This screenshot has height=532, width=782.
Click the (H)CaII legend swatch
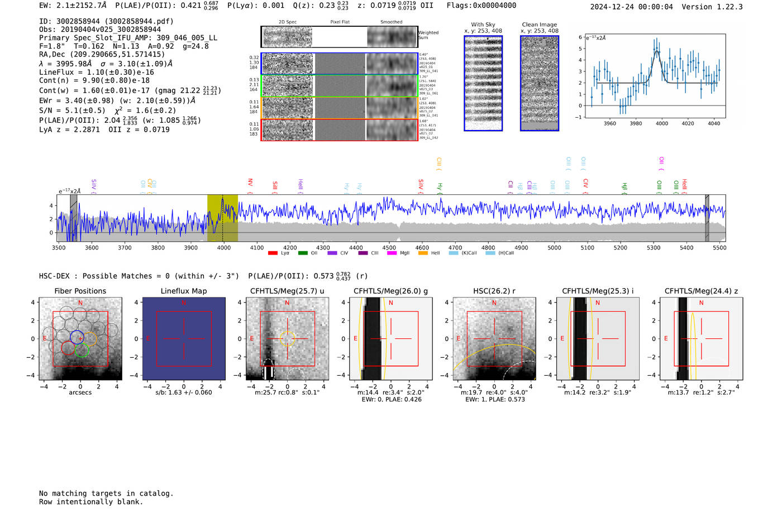[x=490, y=253]
